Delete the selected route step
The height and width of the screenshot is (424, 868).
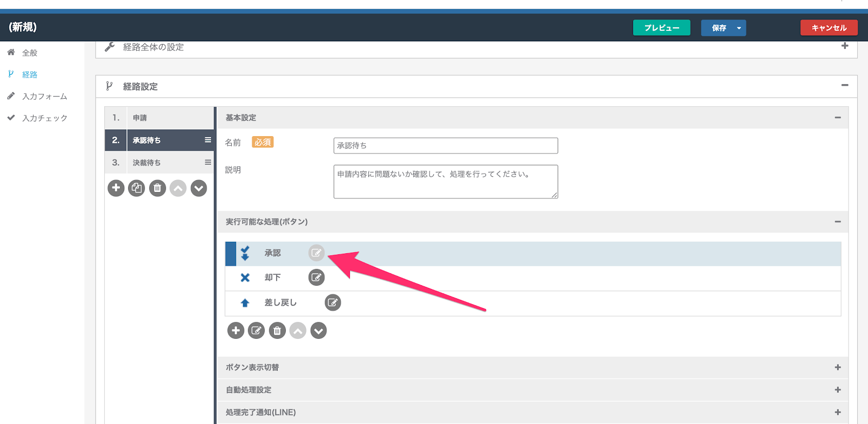pyautogui.click(x=157, y=188)
